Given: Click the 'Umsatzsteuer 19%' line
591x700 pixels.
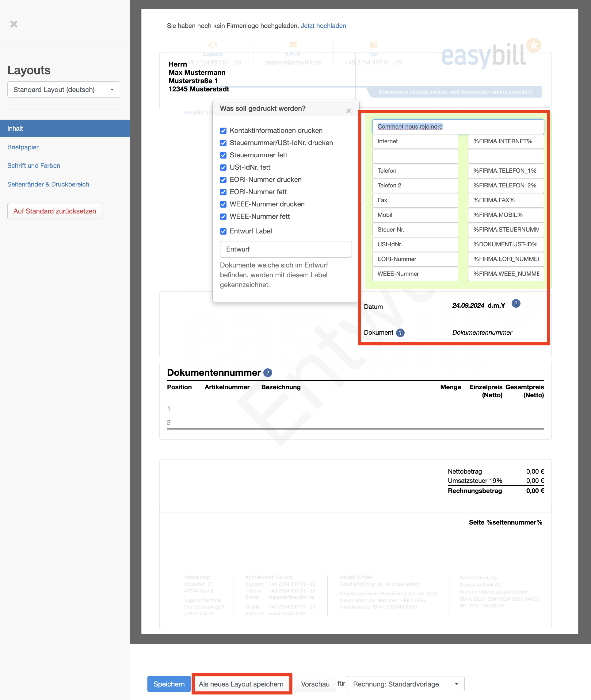Looking at the screenshot, I should point(475,481).
